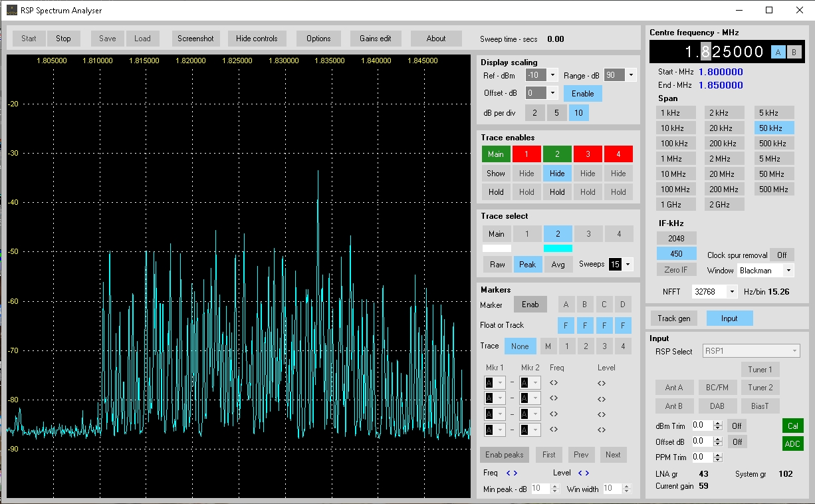Open the About dialog

pyautogui.click(x=436, y=39)
